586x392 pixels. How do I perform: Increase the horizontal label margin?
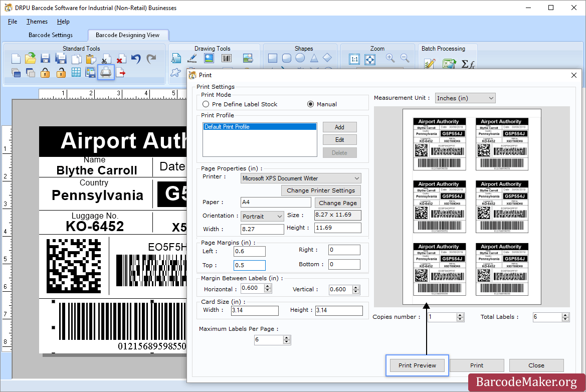[268, 286]
